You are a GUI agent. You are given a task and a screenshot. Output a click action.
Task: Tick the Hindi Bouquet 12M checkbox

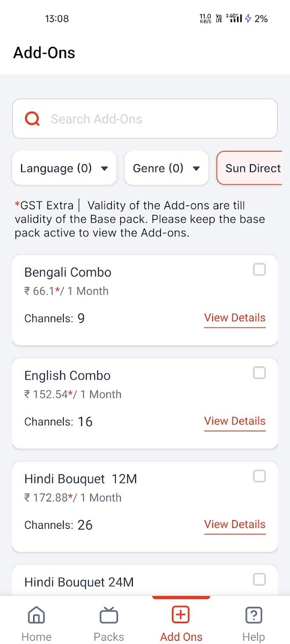(259, 477)
